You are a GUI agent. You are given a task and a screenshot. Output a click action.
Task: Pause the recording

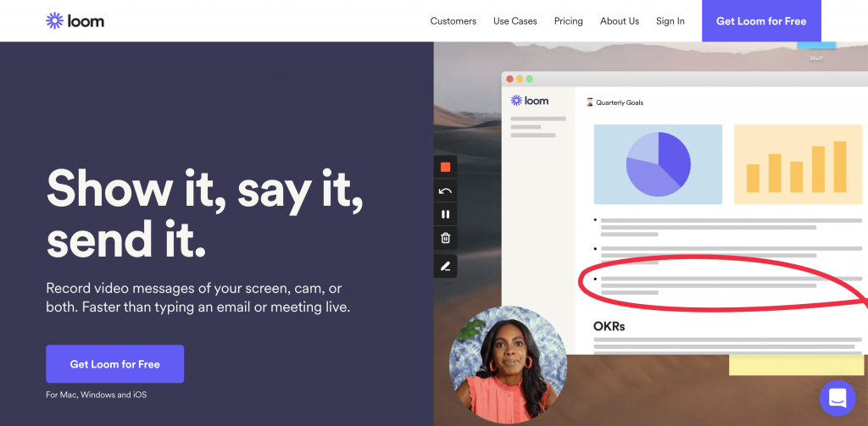[445, 214]
